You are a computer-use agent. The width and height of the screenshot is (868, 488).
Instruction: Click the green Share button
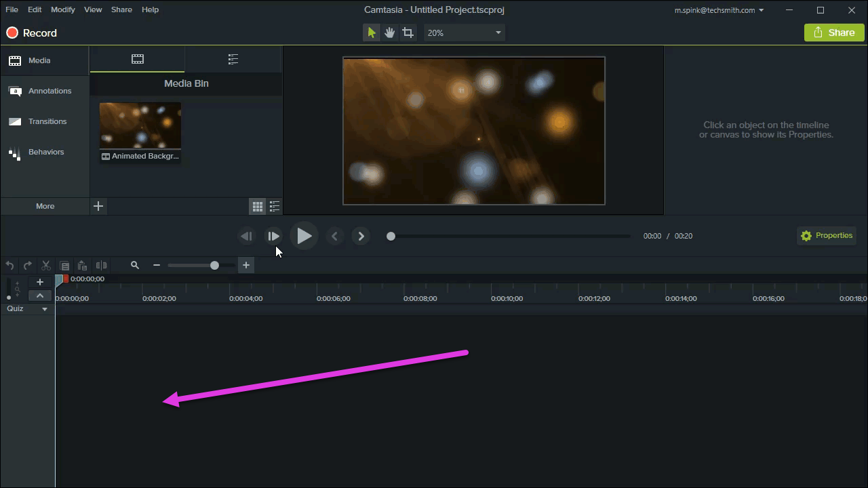[x=833, y=32]
